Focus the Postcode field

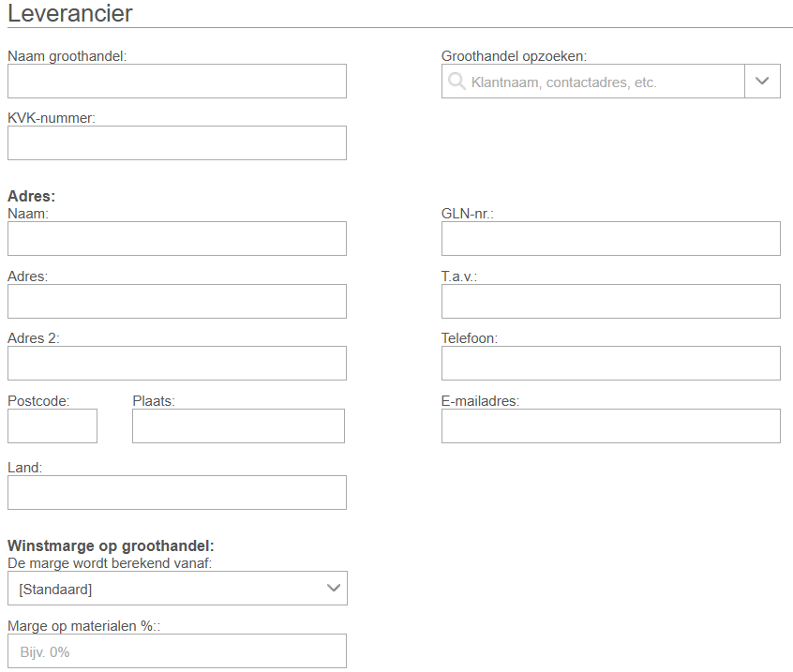[x=52, y=426]
